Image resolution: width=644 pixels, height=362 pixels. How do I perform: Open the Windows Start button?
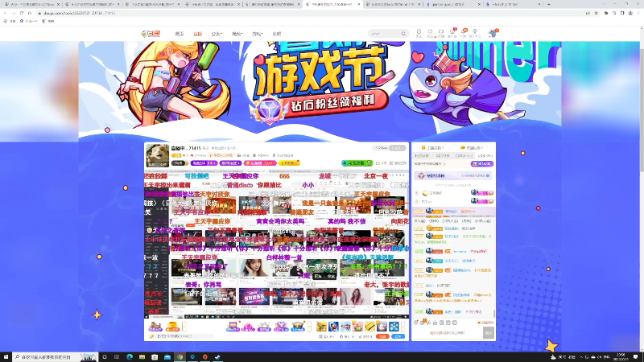coord(6,357)
